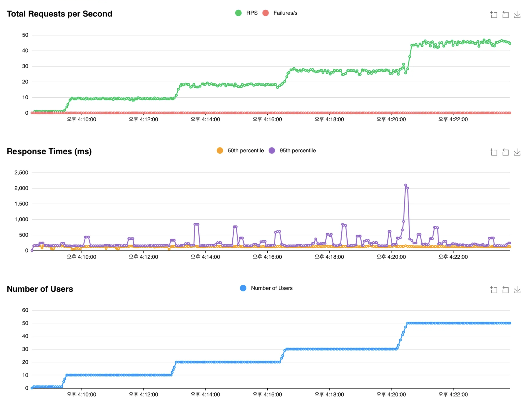Click the 4:20:00 tick on Users chart axis
This screenshot has height=413, width=532.
pyautogui.click(x=391, y=394)
